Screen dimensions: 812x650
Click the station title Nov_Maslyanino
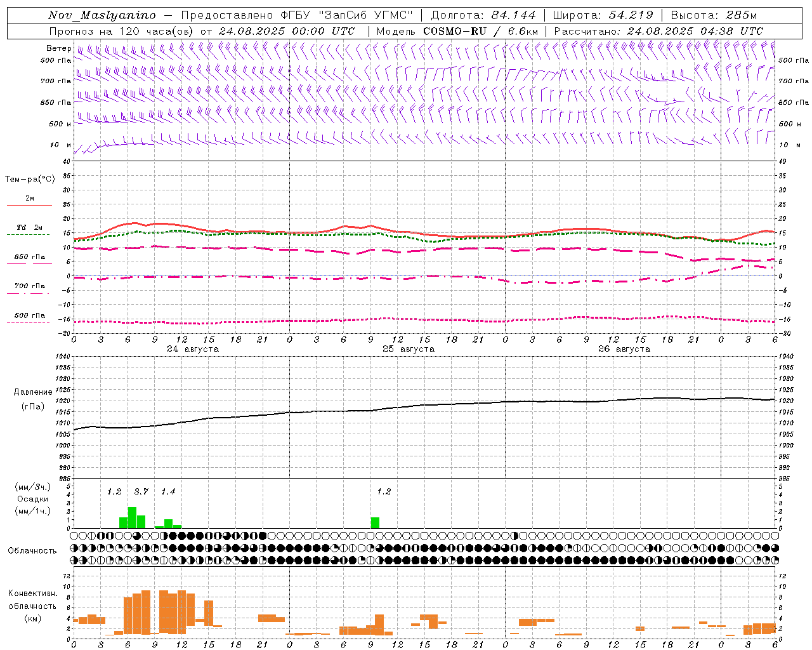point(102,15)
